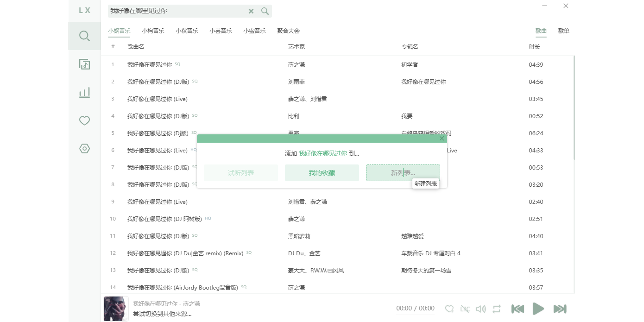Start playback with the play button

point(538,309)
